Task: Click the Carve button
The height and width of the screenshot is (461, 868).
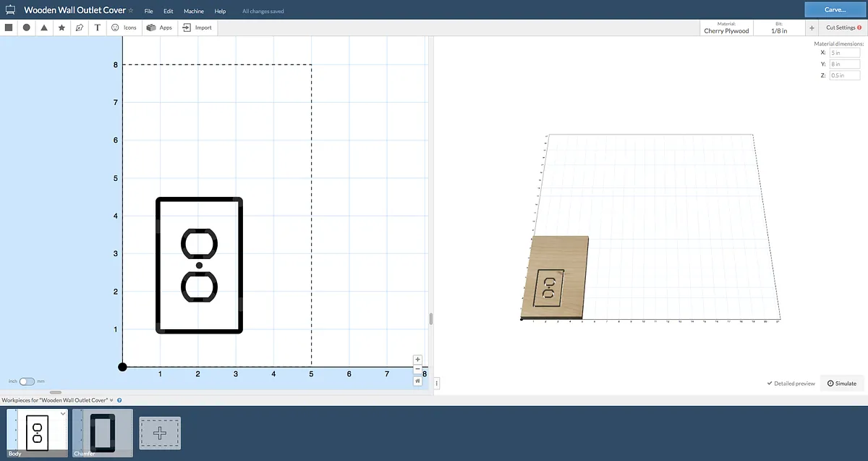Action: (835, 9)
